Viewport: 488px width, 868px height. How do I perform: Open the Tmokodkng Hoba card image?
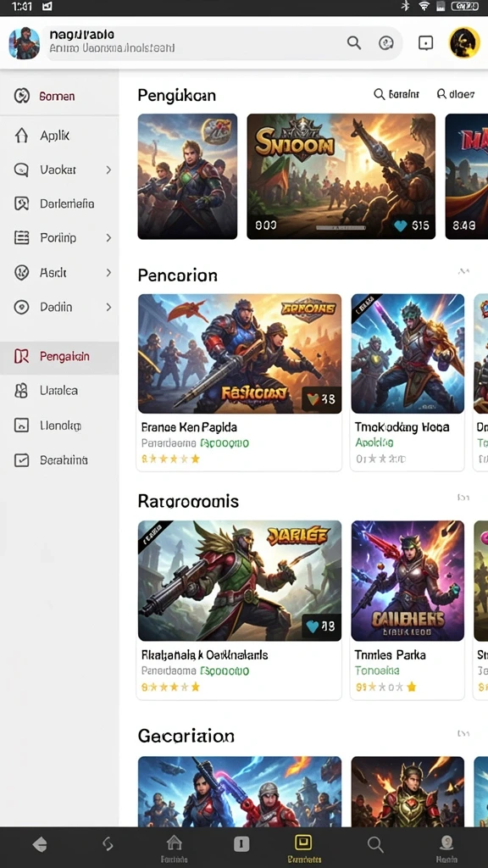pos(408,353)
